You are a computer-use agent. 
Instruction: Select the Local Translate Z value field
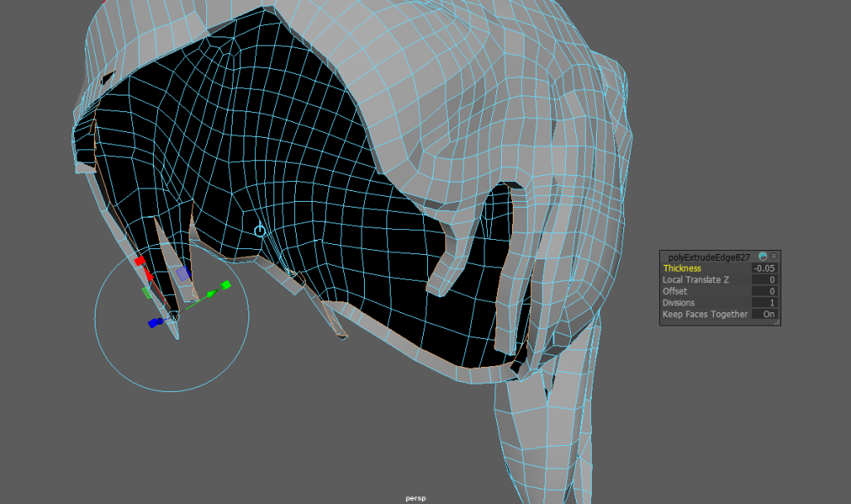(x=764, y=280)
